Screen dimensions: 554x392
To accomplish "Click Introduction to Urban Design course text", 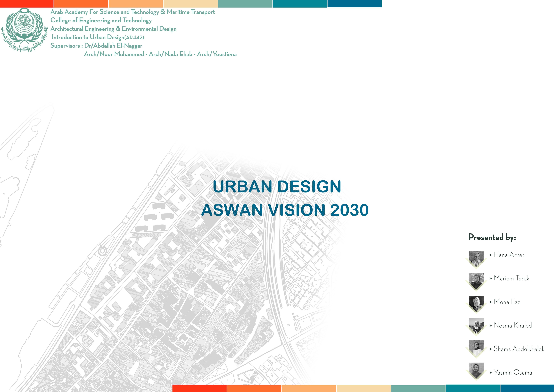I will click(98, 37).
